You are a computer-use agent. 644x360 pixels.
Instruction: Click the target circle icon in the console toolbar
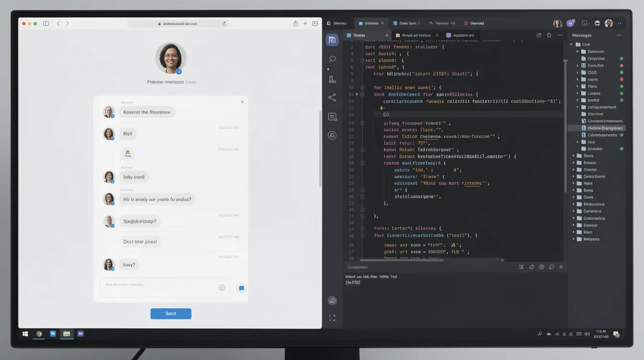click(541, 267)
